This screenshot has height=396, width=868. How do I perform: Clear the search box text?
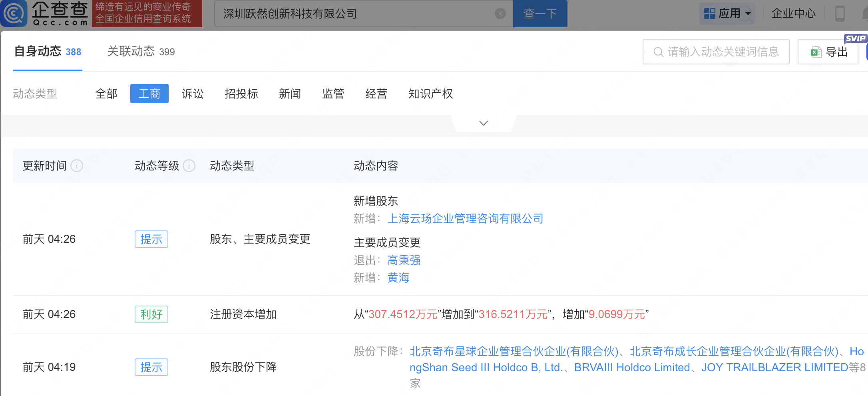tap(500, 14)
